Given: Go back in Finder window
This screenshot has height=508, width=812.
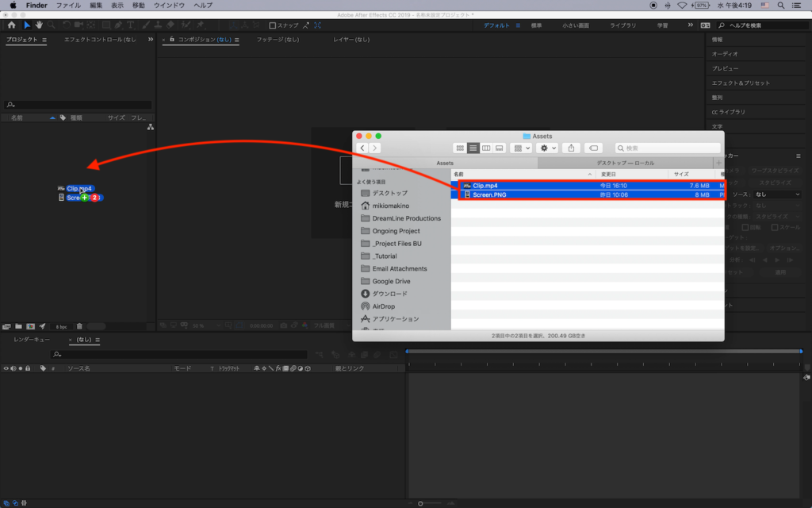Looking at the screenshot, I should (362, 148).
